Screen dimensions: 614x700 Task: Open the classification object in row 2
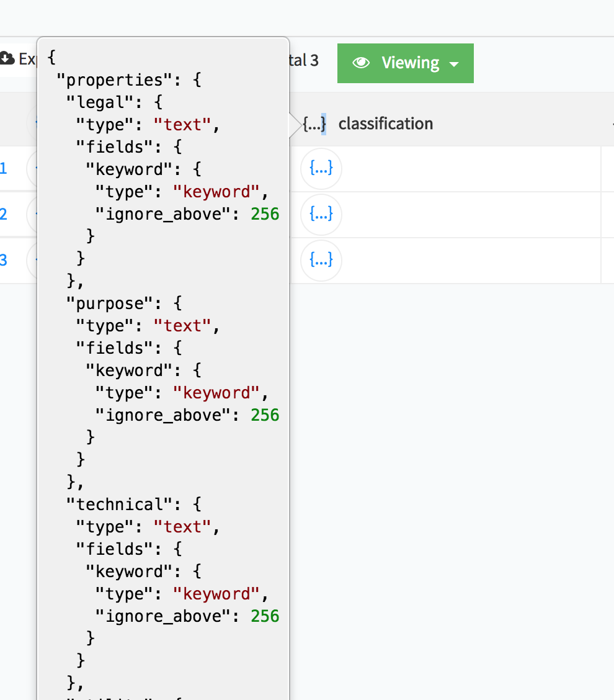coord(321,214)
